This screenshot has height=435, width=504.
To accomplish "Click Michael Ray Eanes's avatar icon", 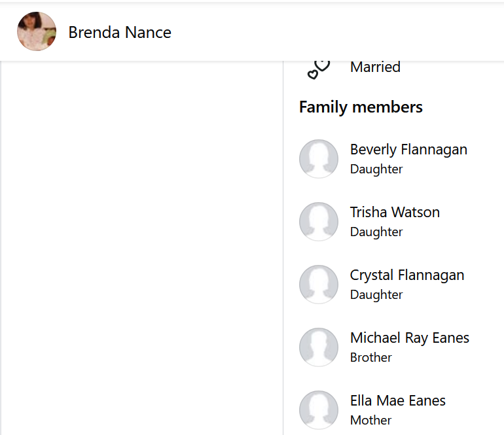I will 319,347.
